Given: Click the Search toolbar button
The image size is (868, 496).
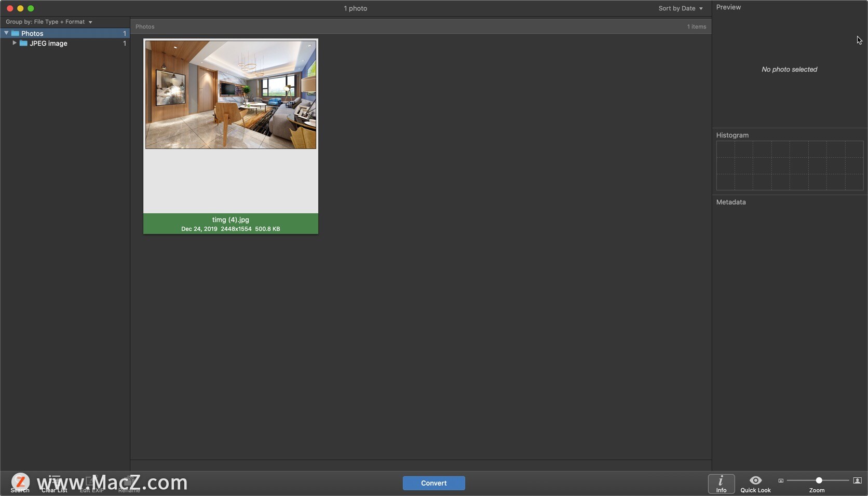Looking at the screenshot, I should click(x=20, y=484).
